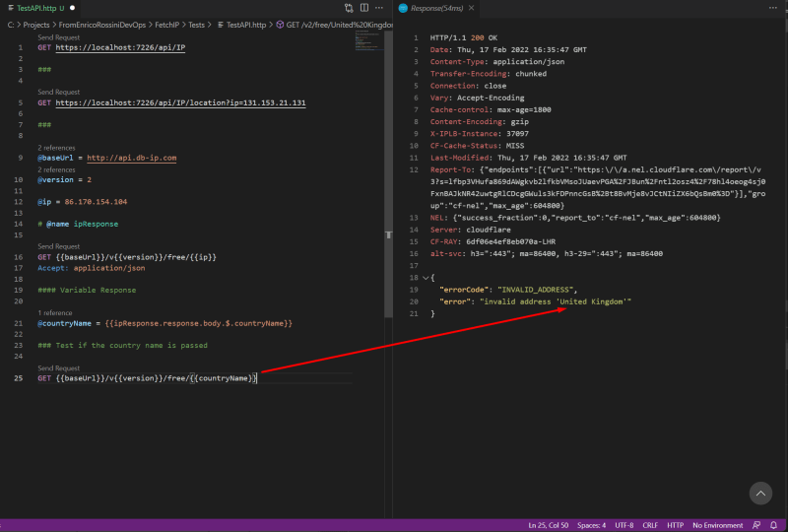
Task: Click '### Test if the country name is passed'
Action: pos(122,346)
